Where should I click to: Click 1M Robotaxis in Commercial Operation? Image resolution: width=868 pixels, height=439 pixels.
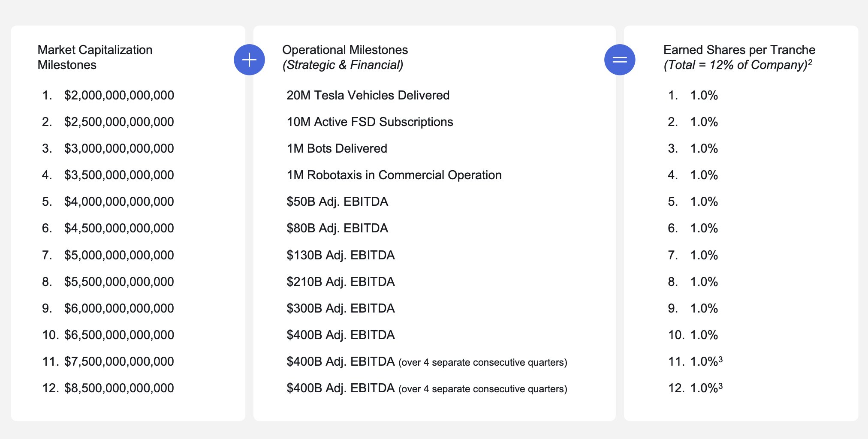coord(394,175)
